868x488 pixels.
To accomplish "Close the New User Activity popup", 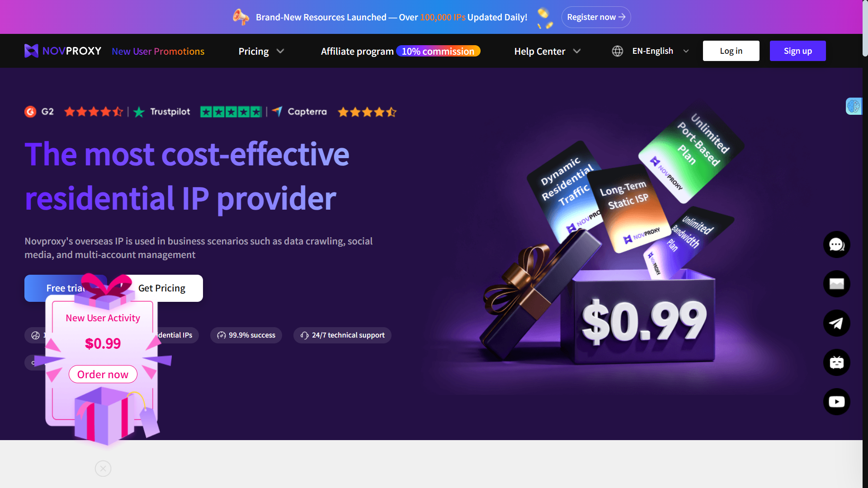I will click(x=103, y=469).
